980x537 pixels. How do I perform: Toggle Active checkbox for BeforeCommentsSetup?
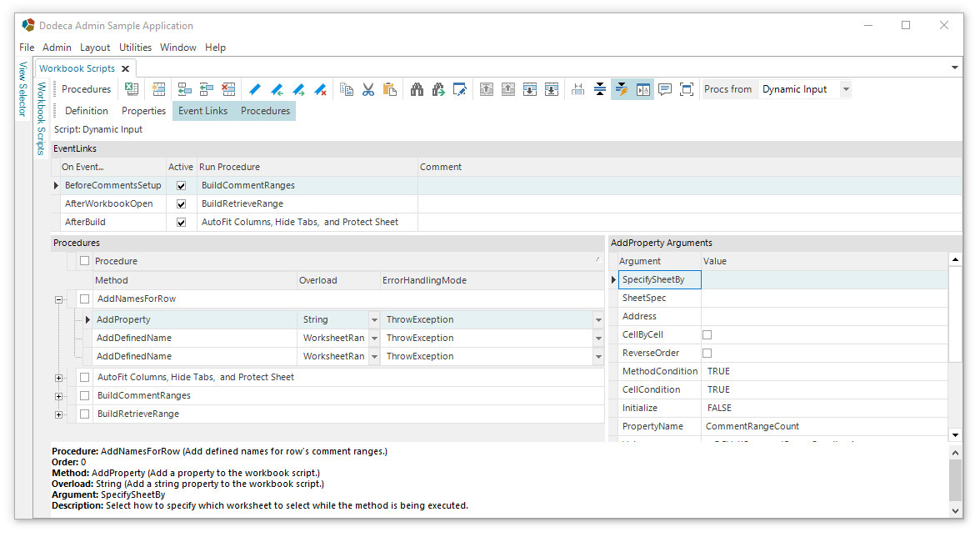(x=182, y=186)
